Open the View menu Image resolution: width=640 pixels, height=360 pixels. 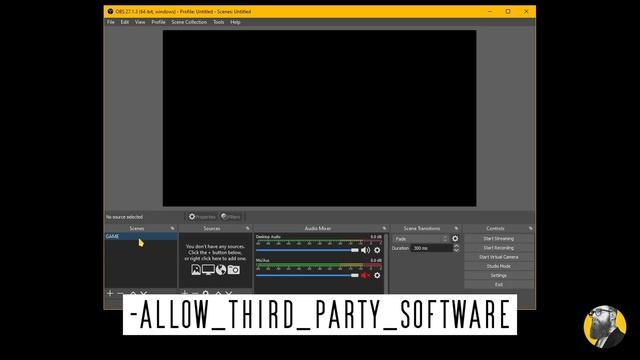(140, 22)
